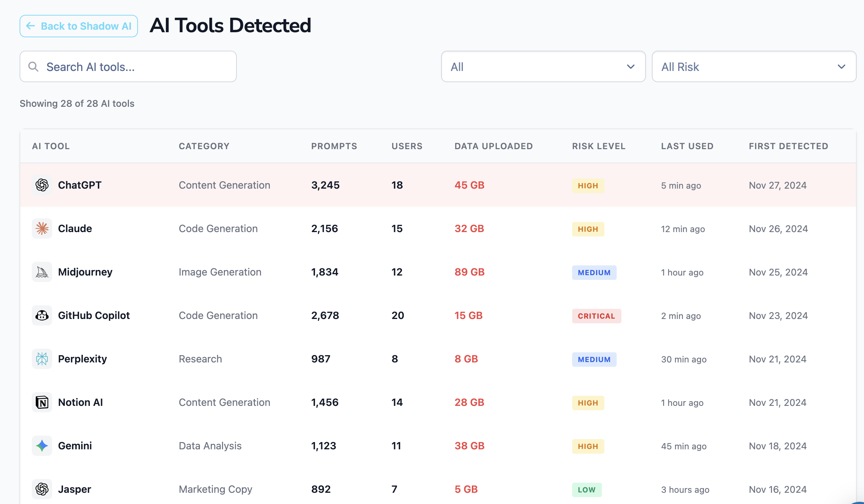
Task: Open the Claude tool name
Action: coord(75,228)
